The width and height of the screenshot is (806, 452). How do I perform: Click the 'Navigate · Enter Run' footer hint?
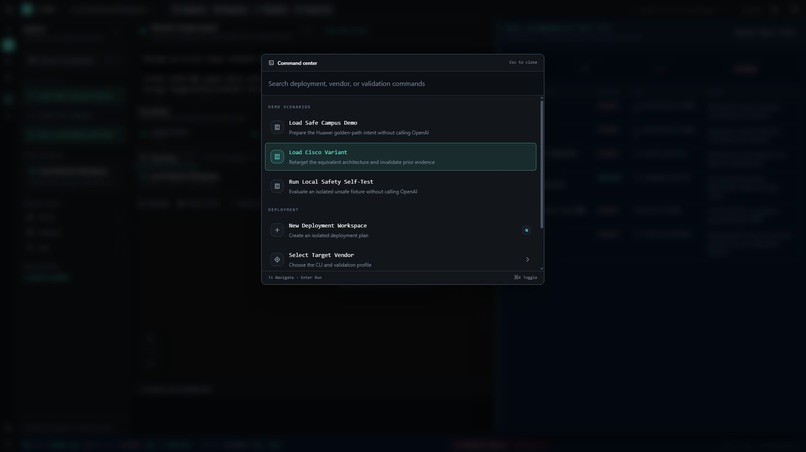point(295,278)
